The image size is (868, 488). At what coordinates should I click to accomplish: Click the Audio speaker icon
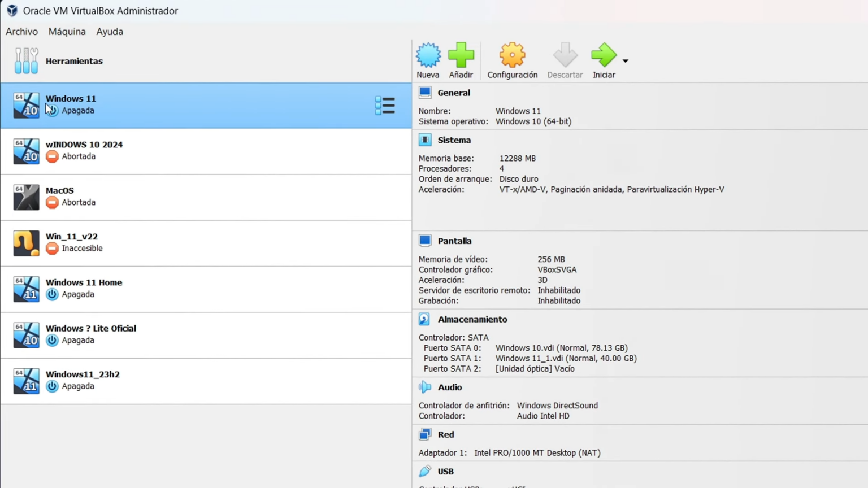[x=424, y=386]
